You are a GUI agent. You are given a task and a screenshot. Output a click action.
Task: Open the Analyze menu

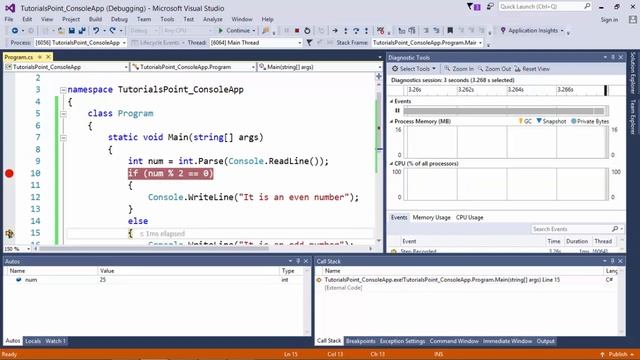[213, 19]
